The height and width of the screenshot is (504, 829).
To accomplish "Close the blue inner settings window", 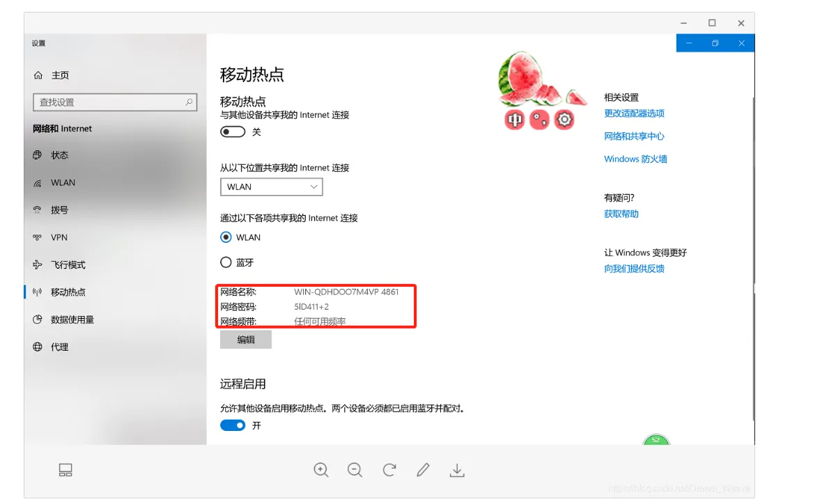I will point(742,42).
